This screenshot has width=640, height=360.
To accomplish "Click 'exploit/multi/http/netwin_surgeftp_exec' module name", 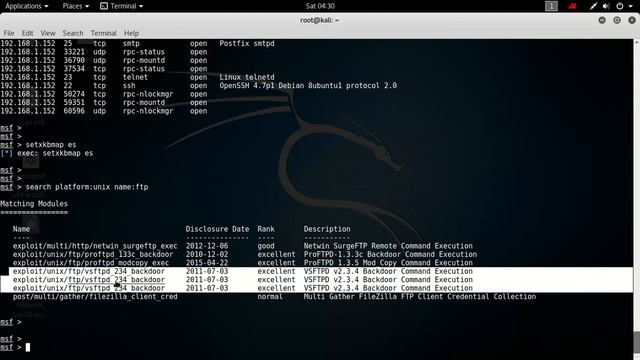I will (95, 246).
